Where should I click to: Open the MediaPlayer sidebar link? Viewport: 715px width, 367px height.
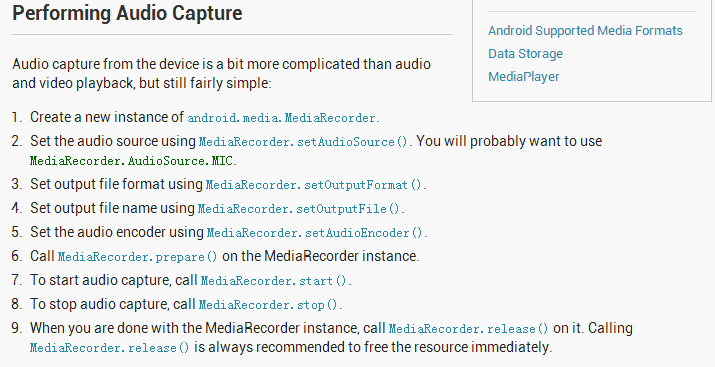coord(523,77)
